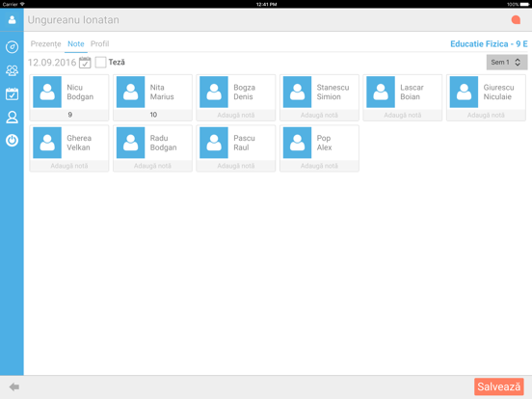
Task: Tap the name Gherea Velkan
Action: click(79, 143)
